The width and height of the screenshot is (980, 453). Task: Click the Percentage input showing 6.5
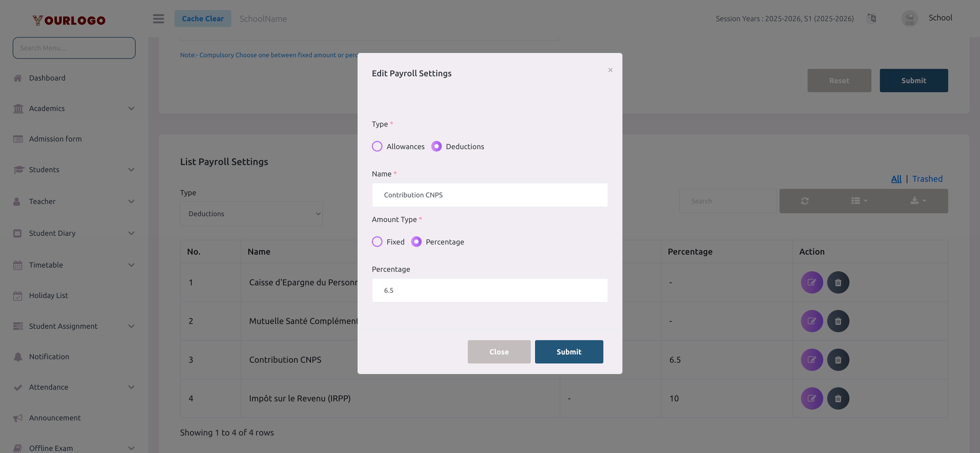click(490, 290)
